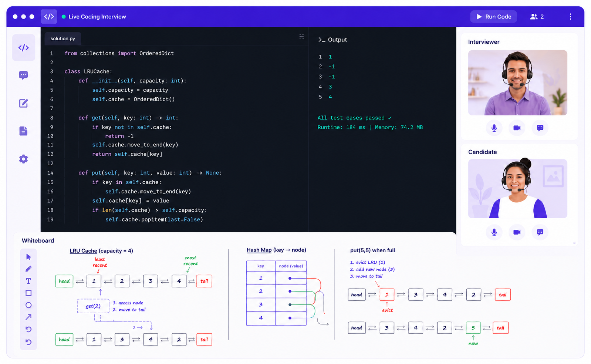Click the 'evict LRU (1)' step text
This screenshot has height=364, width=591.
[368, 262]
